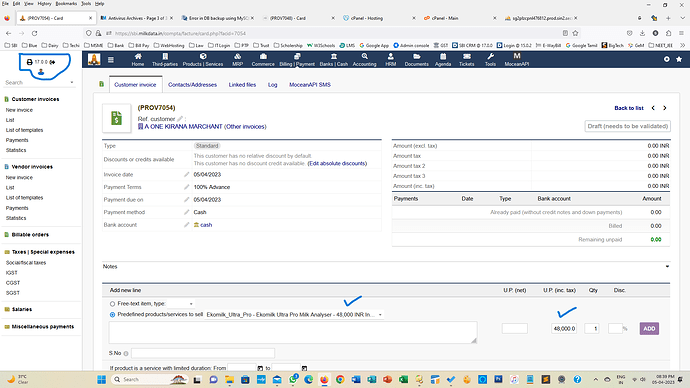Open IGST in sidebar

pos(11,273)
